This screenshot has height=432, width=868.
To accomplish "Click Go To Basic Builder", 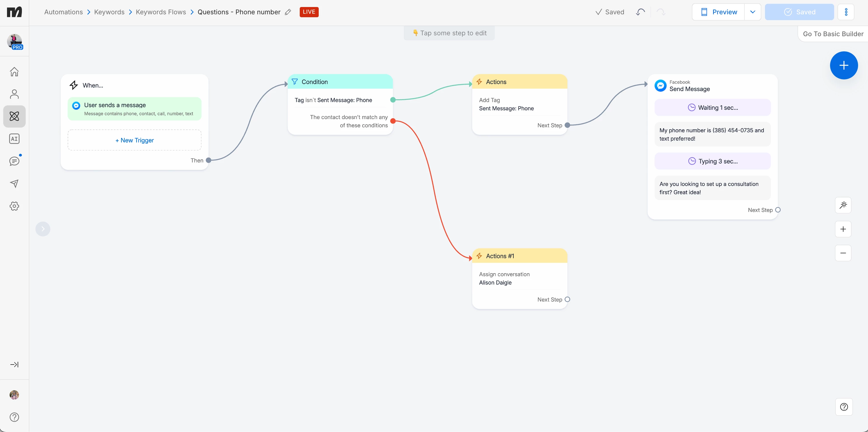I will 833,34.
